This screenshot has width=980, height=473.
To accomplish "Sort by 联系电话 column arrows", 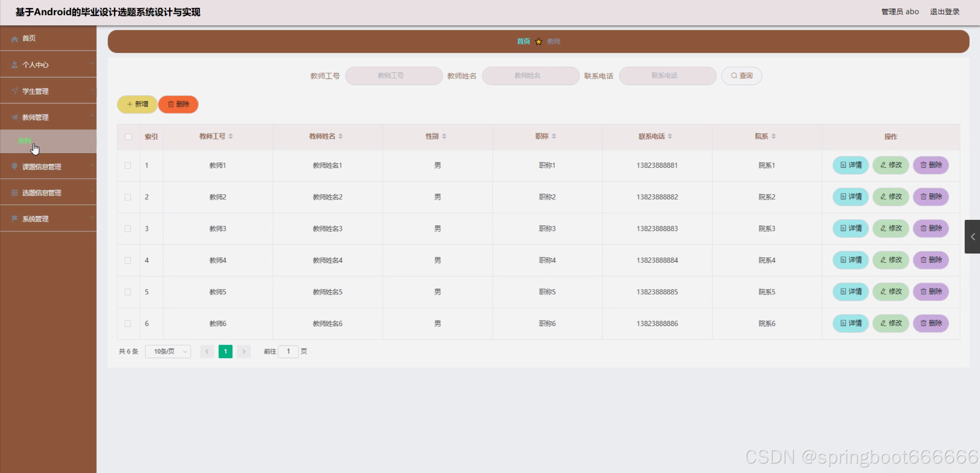I will tap(670, 136).
